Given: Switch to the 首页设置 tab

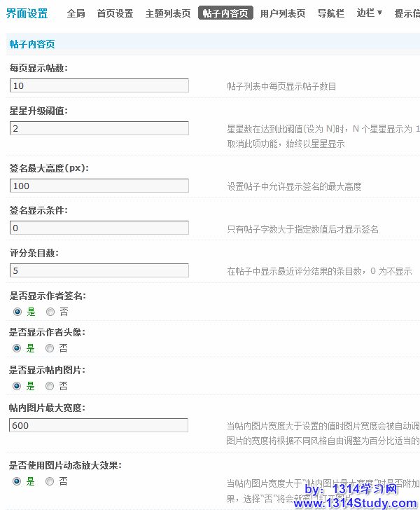Looking at the screenshot, I should tap(115, 13).
